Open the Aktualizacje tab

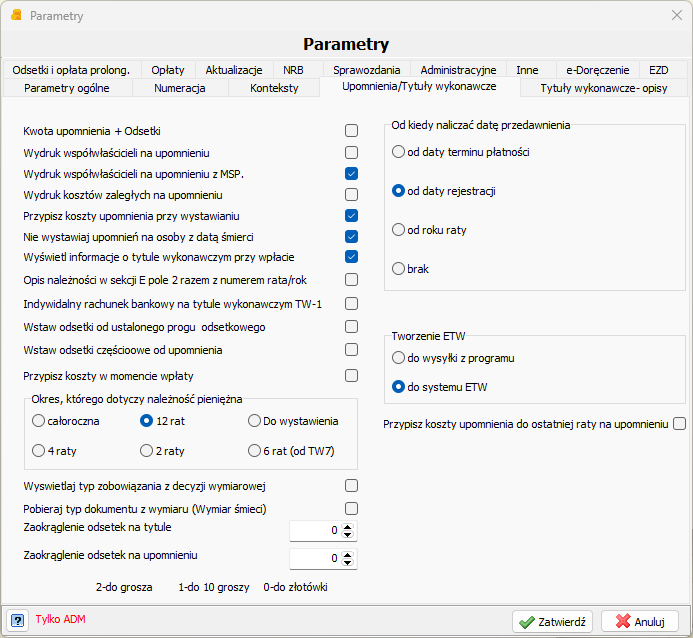point(234,70)
